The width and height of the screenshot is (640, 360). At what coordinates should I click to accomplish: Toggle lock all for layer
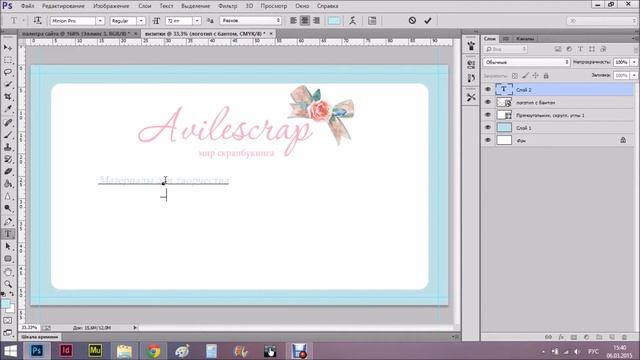pyautogui.click(x=546, y=76)
